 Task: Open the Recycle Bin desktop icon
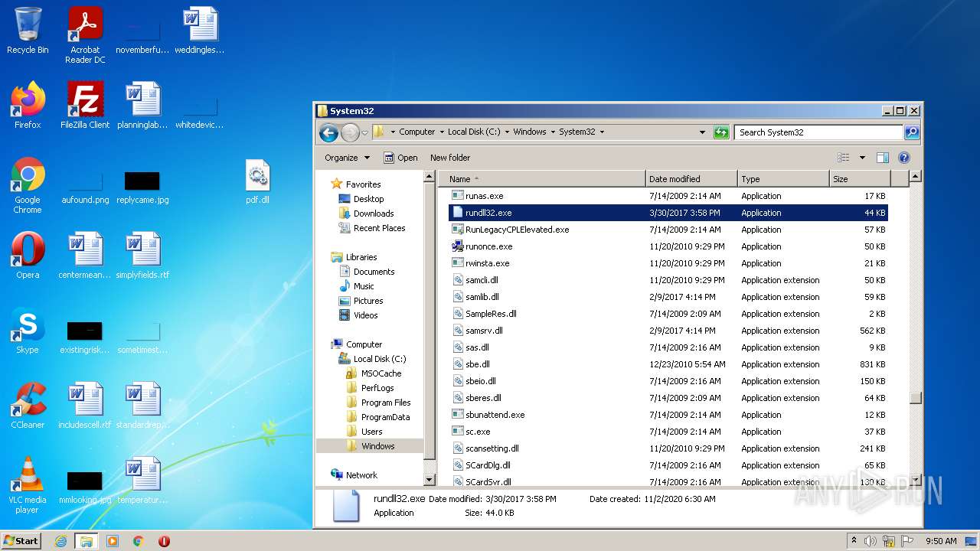click(28, 31)
